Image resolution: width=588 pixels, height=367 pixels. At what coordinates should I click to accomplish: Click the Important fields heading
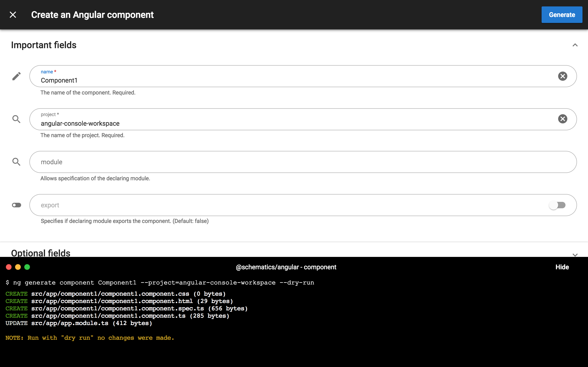[x=44, y=45]
